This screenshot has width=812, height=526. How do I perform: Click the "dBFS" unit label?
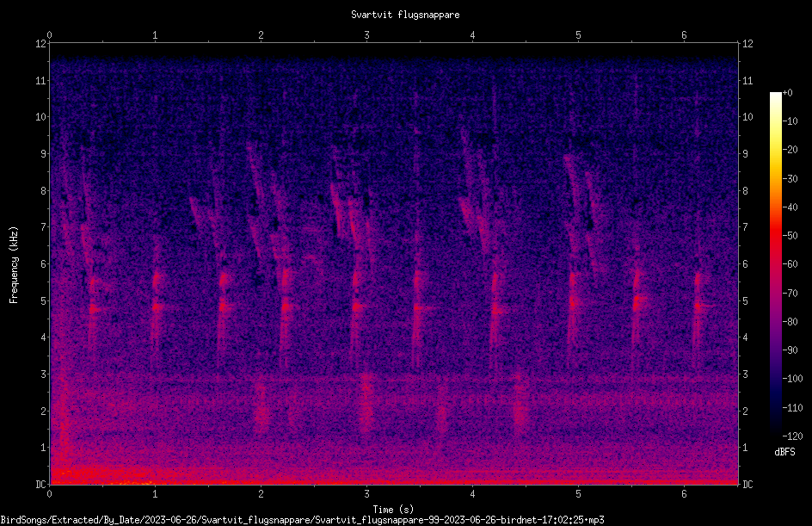tap(784, 452)
